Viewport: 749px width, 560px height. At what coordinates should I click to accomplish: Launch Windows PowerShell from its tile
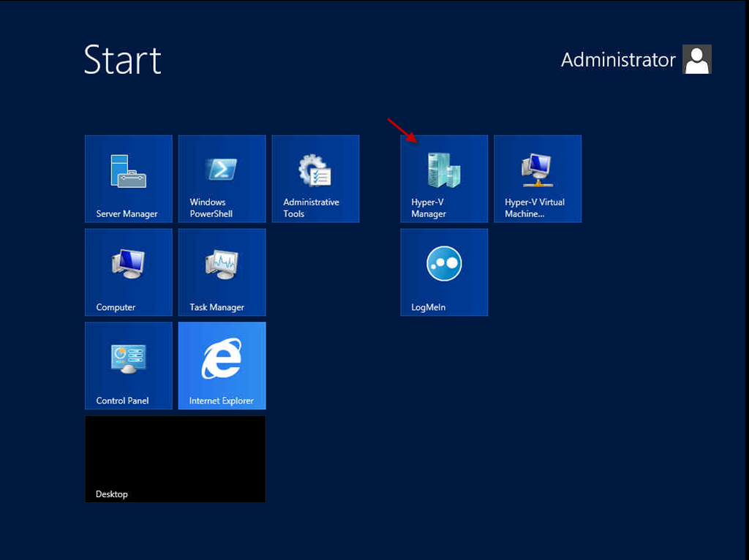click(x=222, y=178)
